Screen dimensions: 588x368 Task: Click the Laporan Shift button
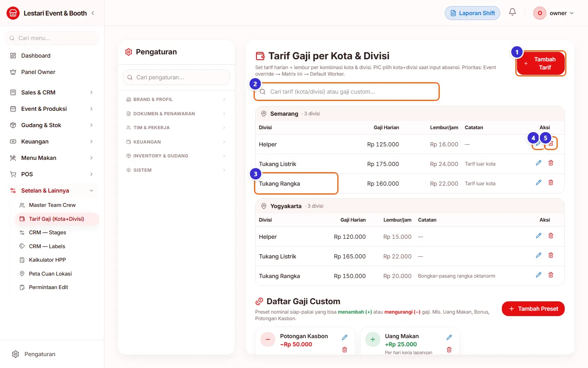click(472, 13)
